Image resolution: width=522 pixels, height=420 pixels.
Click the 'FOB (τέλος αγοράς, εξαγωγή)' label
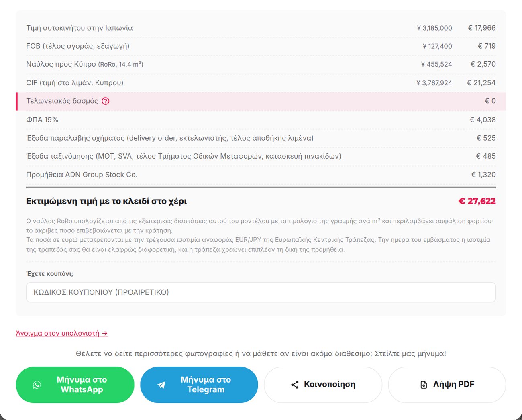coord(78,46)
